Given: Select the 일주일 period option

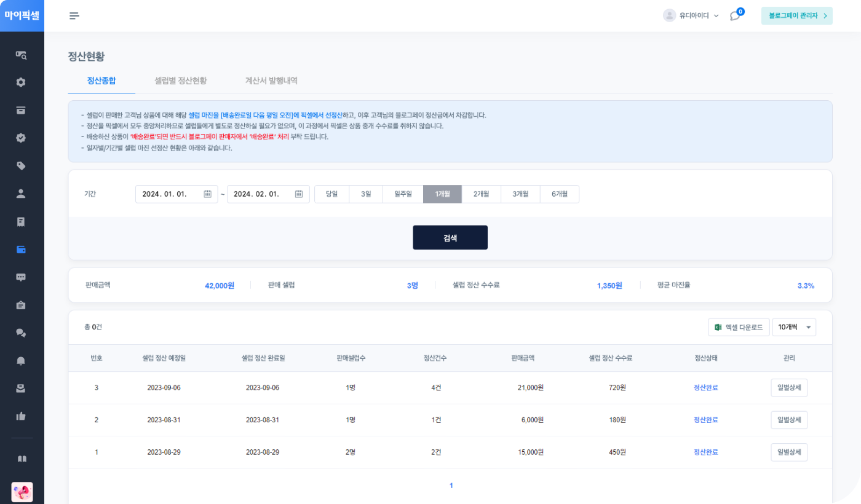Looking at the screenshot, I should pos(403,194).
